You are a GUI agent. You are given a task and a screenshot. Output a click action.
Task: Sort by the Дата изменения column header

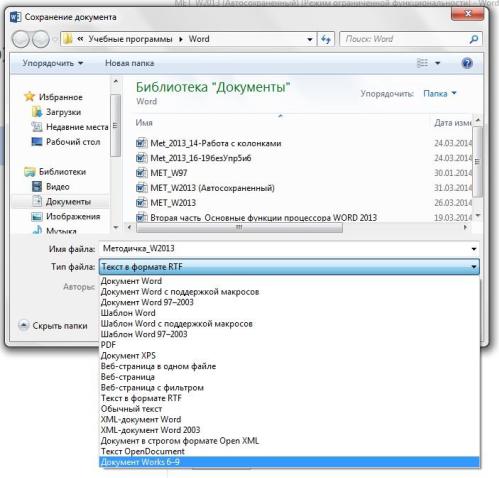(452, 123)
